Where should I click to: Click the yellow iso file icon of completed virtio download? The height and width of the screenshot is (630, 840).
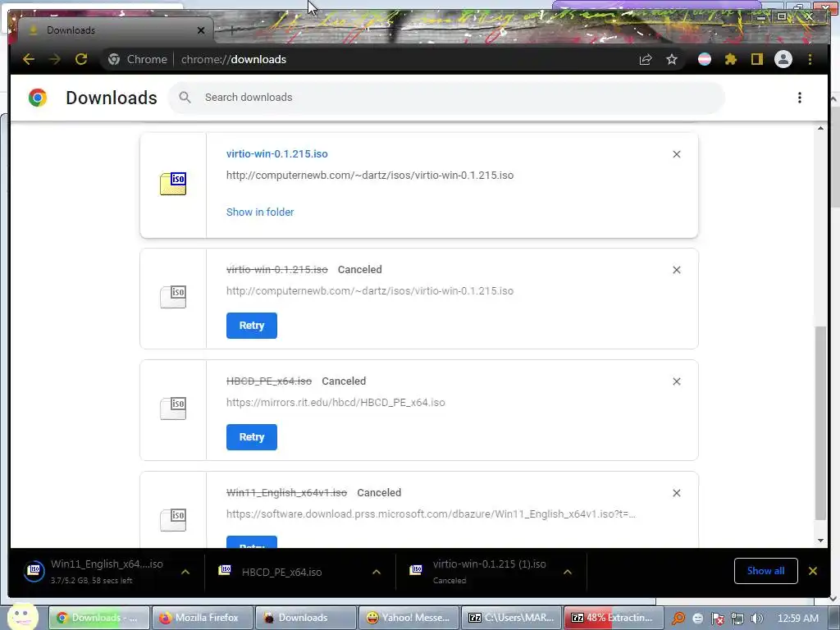click(173, 184)
